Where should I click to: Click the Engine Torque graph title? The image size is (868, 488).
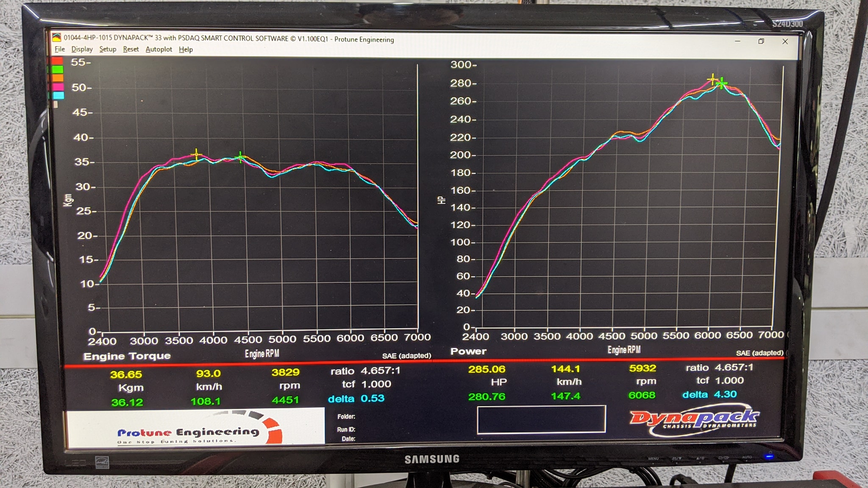pyautogui.click(x=127, y=356)
